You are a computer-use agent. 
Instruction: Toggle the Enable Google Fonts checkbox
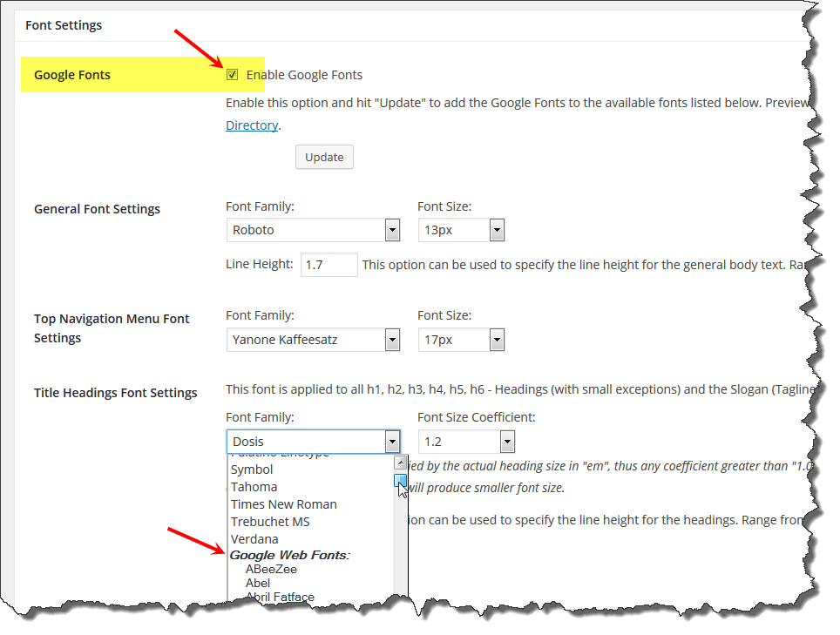pos(233,75)
